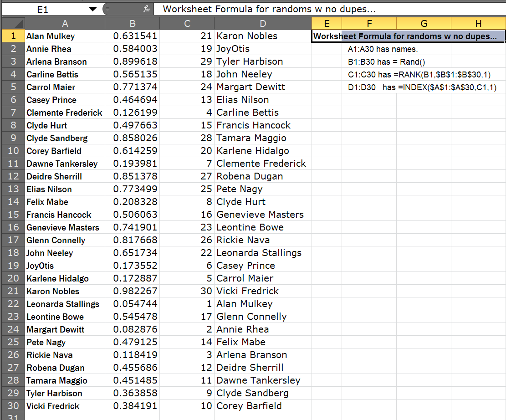506x420 pixels.
Task: Click note with the INDEX formula
Action: click(422, 87)
